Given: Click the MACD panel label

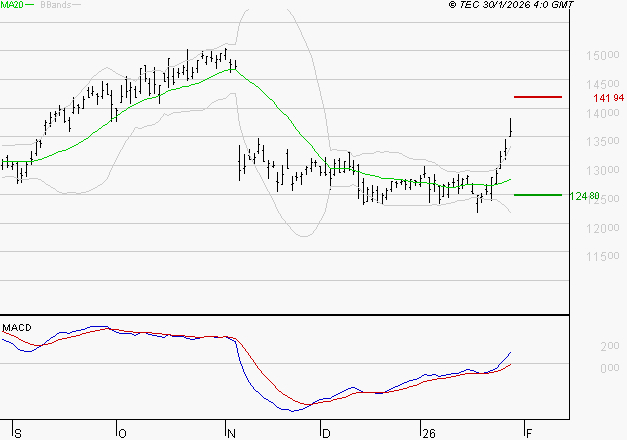Looking at the screenshot, I should click(17, 328).
